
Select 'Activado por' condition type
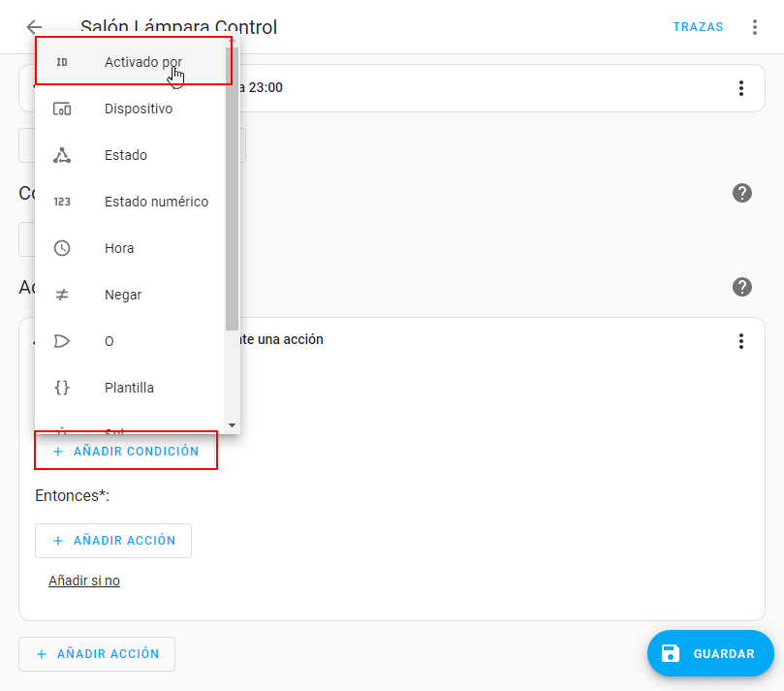tap(142, 62)
